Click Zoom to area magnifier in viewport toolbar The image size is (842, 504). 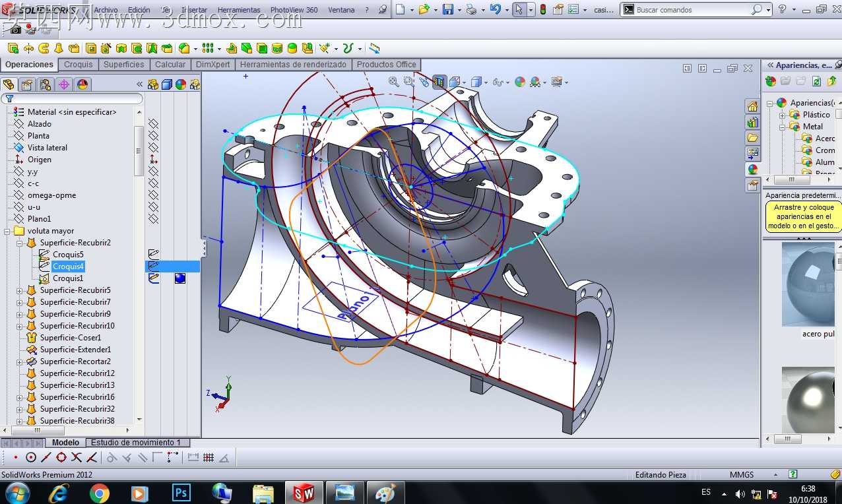[x=409, y=82]
